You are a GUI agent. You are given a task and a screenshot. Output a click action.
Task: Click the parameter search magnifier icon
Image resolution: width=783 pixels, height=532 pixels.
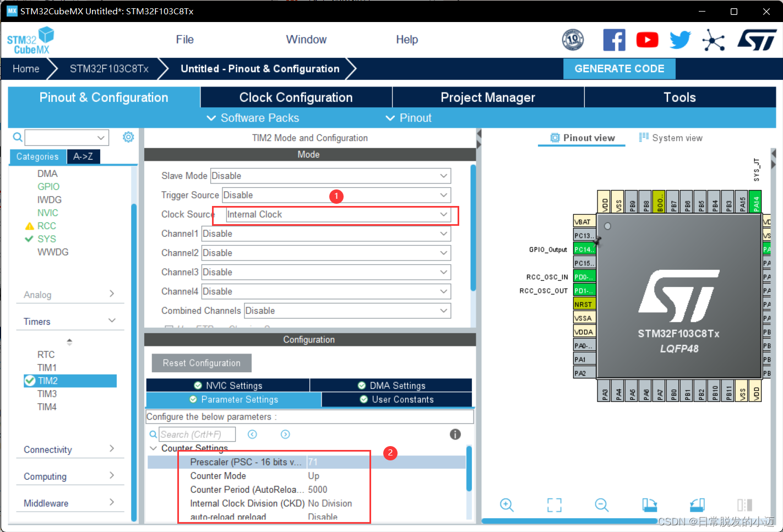coord(153,435)
